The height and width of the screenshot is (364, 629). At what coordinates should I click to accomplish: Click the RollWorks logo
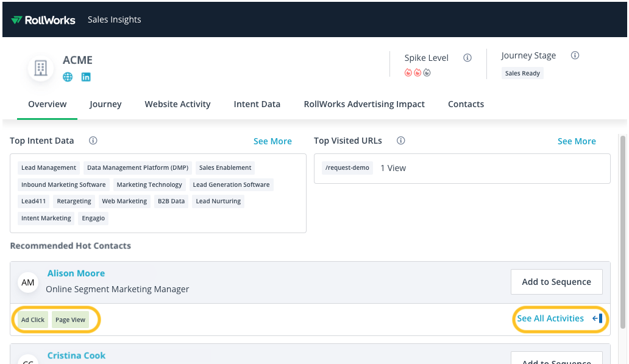pos(43,19)
